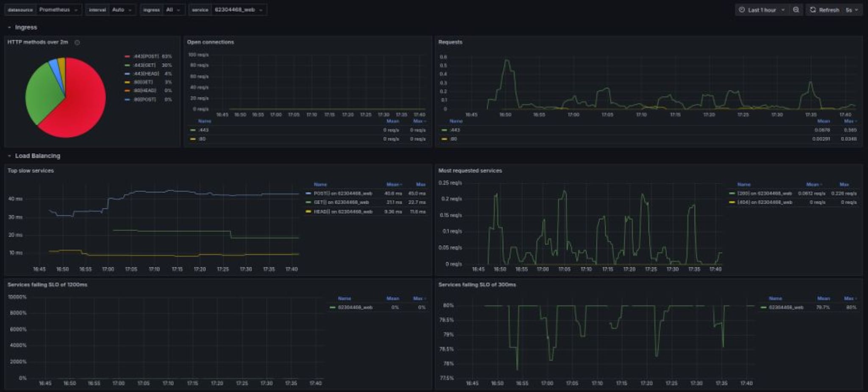Toggle the :443{GET} series in pie legend

click(x=145, y=65)
